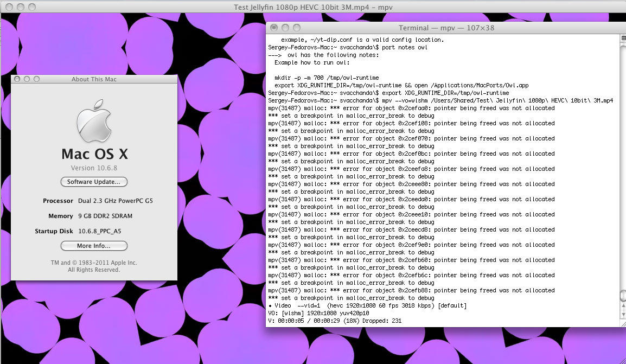626x364 pixels.
Task: Open More Info... in About This Mac
Action: pyautogui.click(x=94, y=246)
